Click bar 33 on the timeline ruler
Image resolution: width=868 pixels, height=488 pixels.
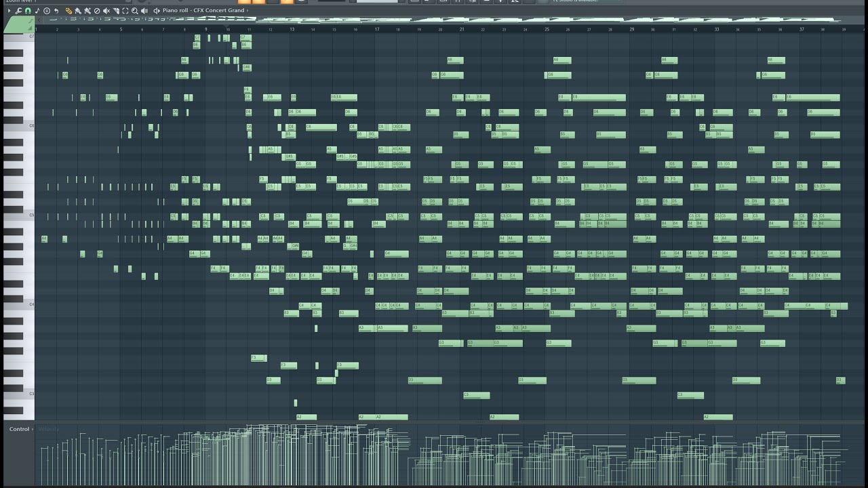pyautogui.click(x=717, y=29)
